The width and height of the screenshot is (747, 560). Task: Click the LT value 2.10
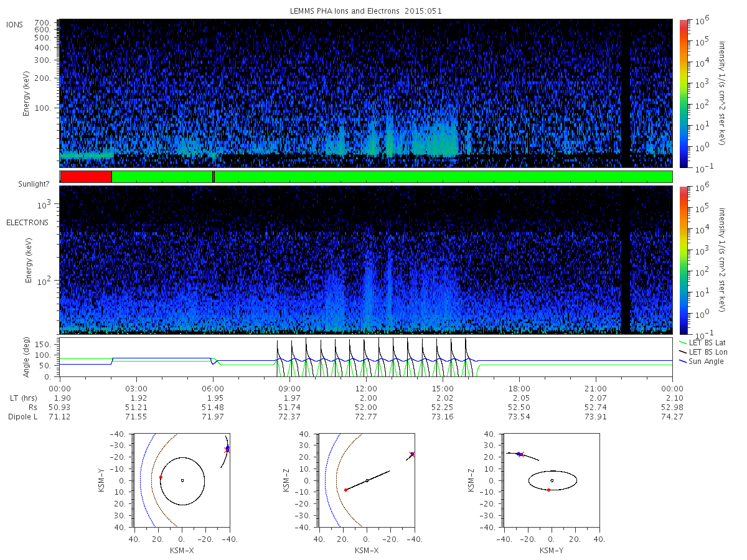[672, 398]
